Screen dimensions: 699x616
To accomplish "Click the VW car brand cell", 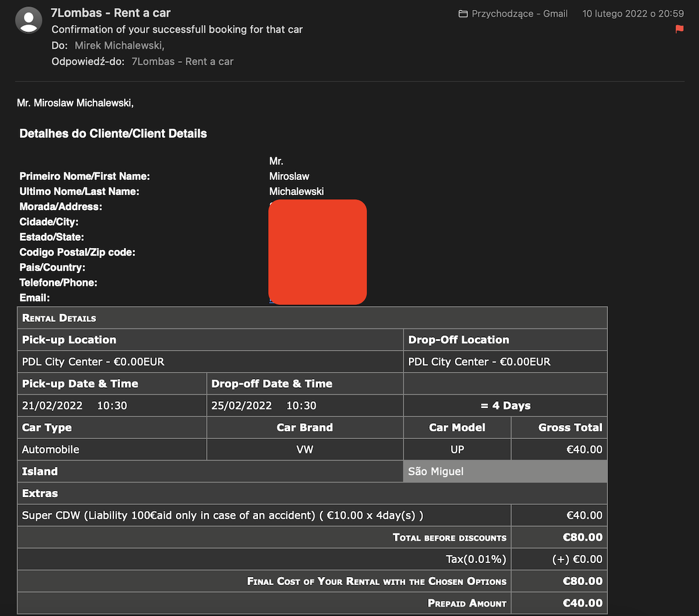I will (305, 449).
